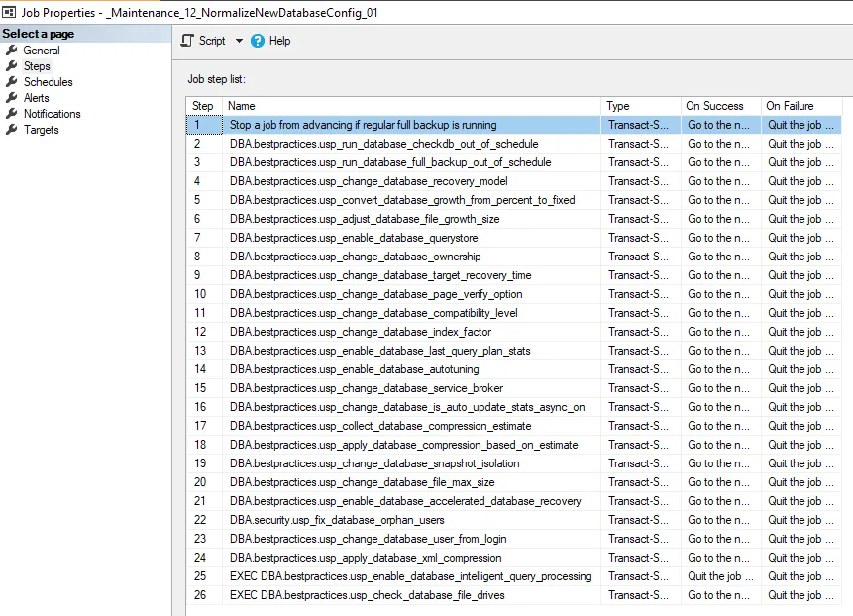This screenshot has width=853, height=616.
Task: Click the Job Properties title bar icon
Action: point(10,10)
